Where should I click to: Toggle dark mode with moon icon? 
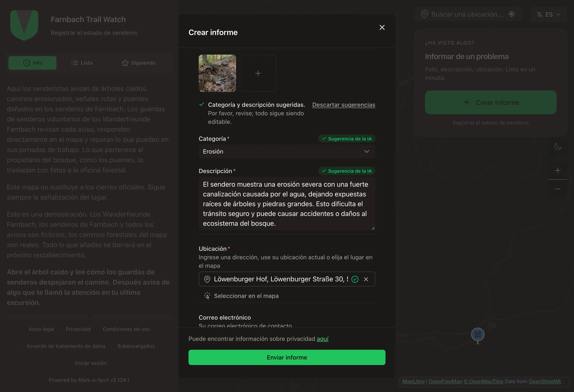[x=558, y=147]
